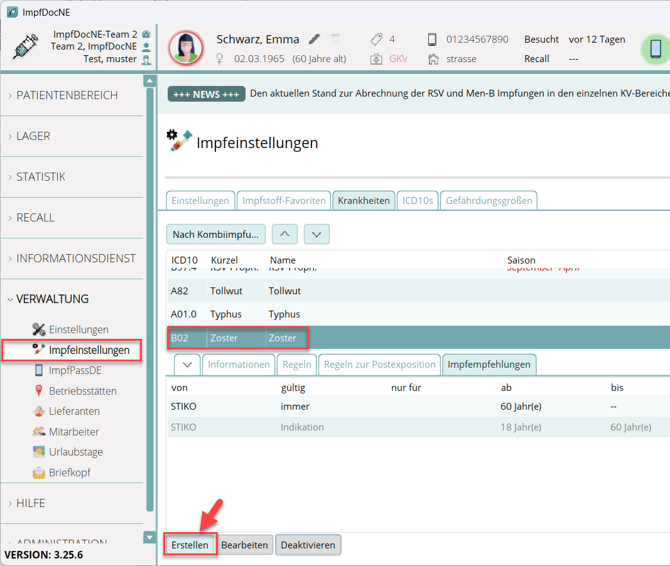Click the Erstellen button

190,545
